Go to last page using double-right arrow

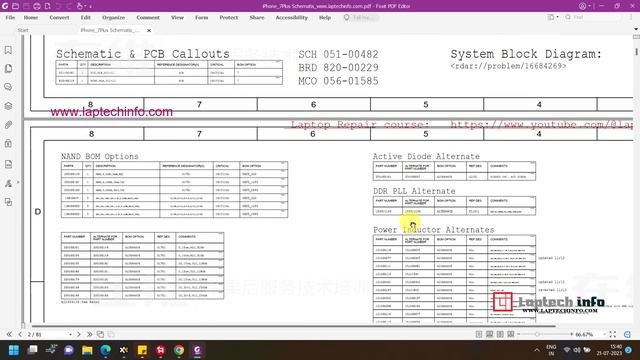89,334
